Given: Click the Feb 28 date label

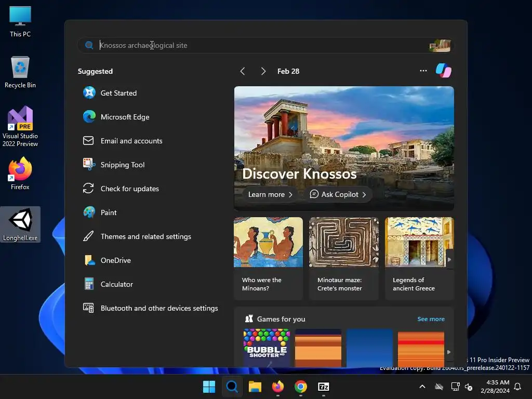Looking at the screenshot, I should point(288,71).
